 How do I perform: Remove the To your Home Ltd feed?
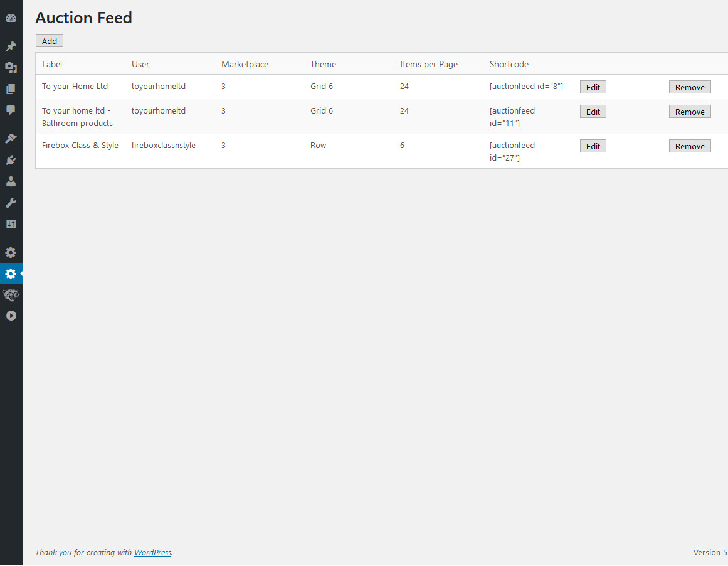(690, 87)
